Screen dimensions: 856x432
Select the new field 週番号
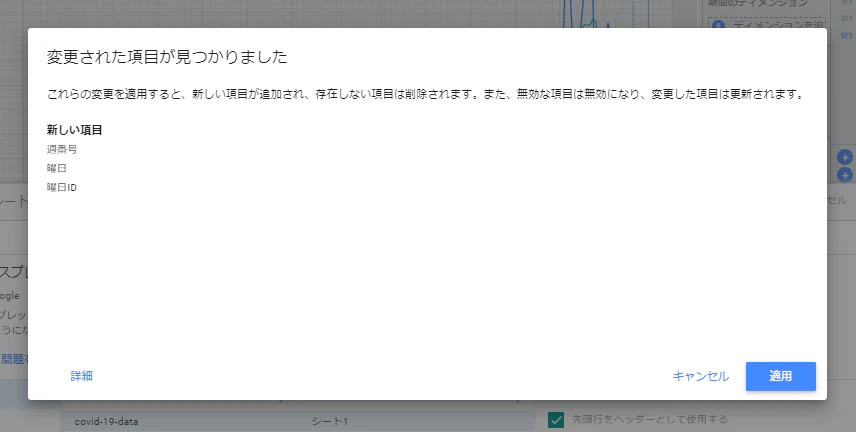point(62,149)
